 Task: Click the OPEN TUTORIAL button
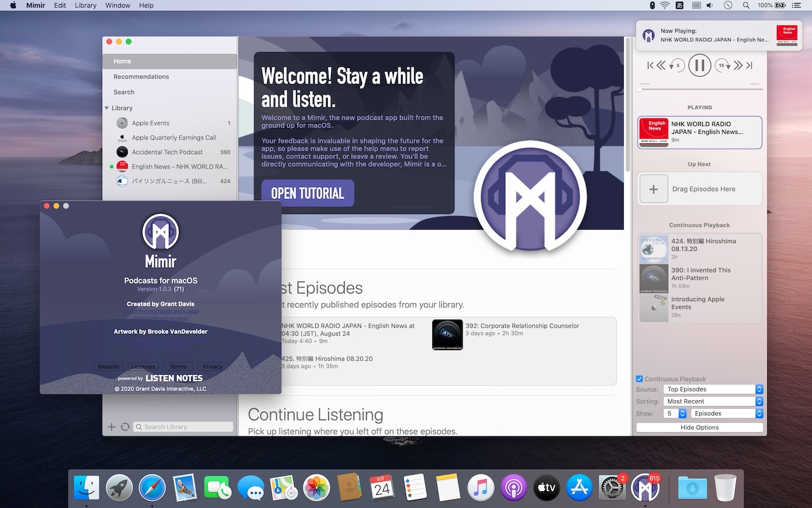click(307, 193)
